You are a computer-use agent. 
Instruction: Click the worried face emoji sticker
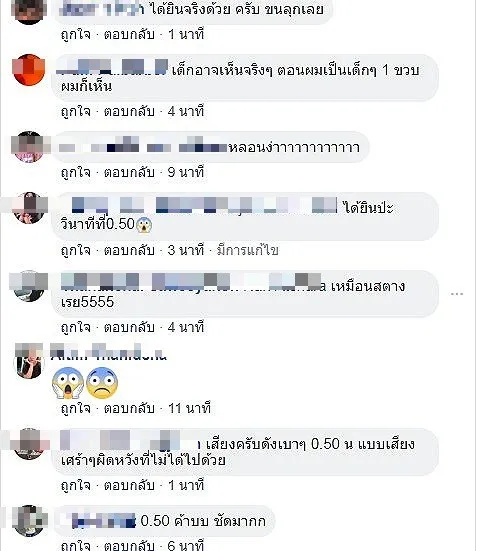coord(102,383)
